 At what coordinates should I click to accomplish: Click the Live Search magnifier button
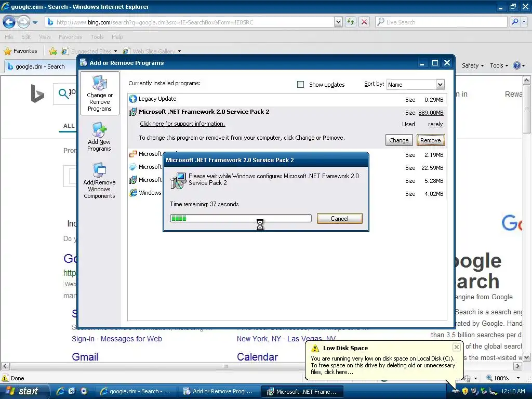tap(515, 22)
